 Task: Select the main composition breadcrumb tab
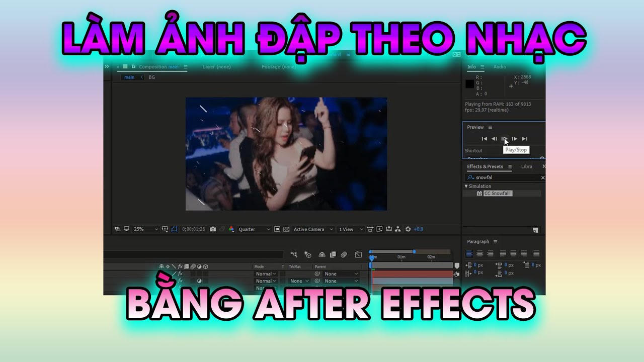pos(129,77)
